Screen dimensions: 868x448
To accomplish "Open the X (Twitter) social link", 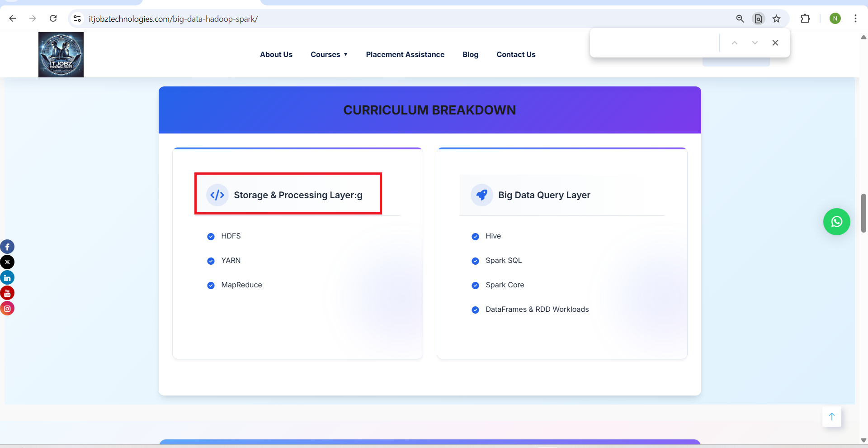I will click(x=7, y=262).
